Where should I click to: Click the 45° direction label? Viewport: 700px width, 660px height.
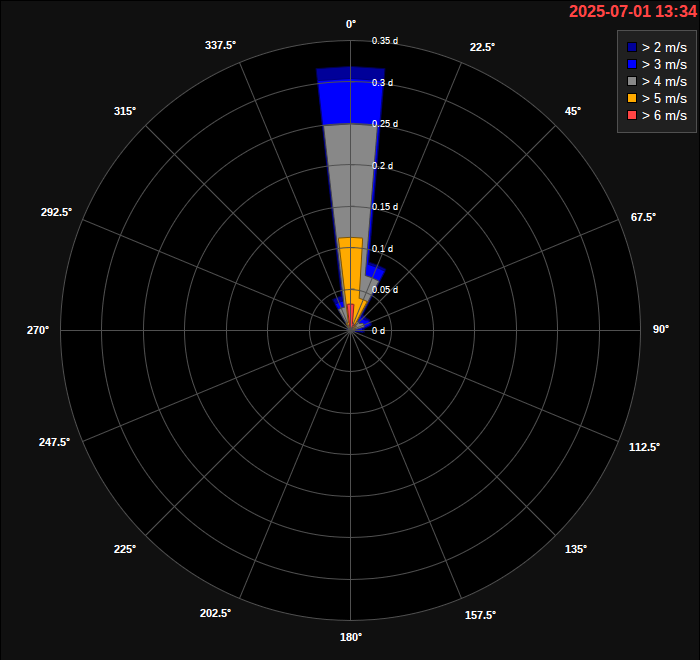tap(573, 111)
